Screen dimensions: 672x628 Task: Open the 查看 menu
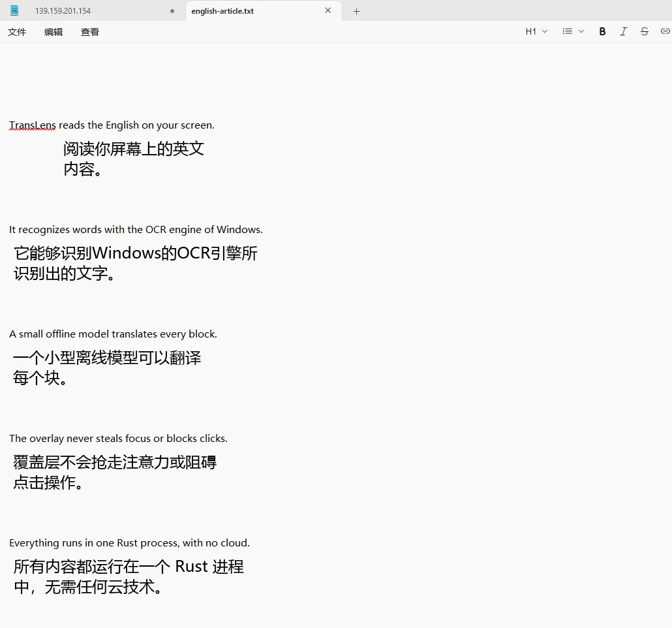click(x=90, y=32)
